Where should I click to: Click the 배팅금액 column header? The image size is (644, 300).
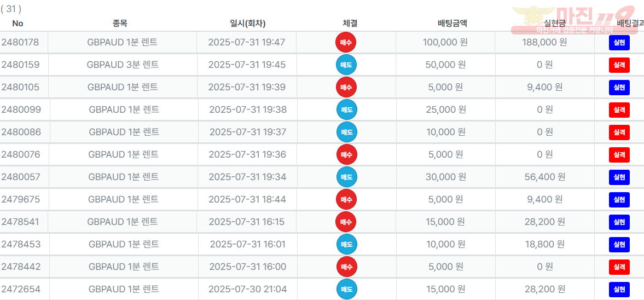coord(452,24)
